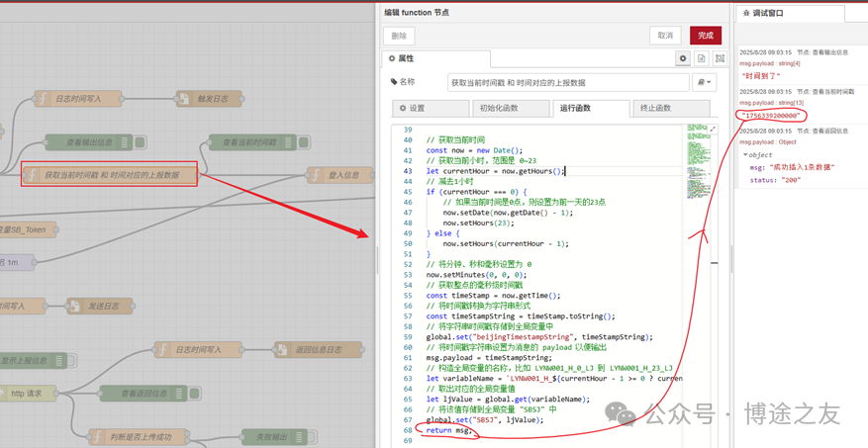Select the SB_Token node
The image size is (868, 448).
click(x=28, y=229)
